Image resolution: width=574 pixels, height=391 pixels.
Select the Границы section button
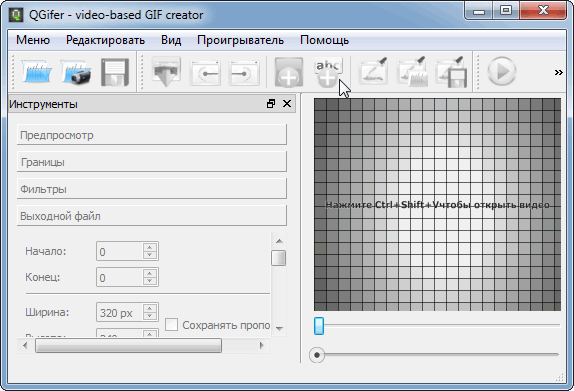tap(152, 162)
